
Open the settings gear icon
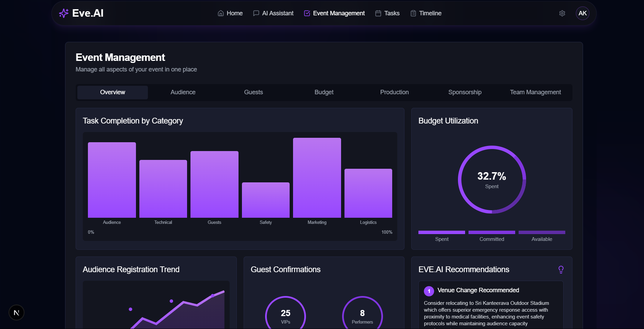point(562,13)
